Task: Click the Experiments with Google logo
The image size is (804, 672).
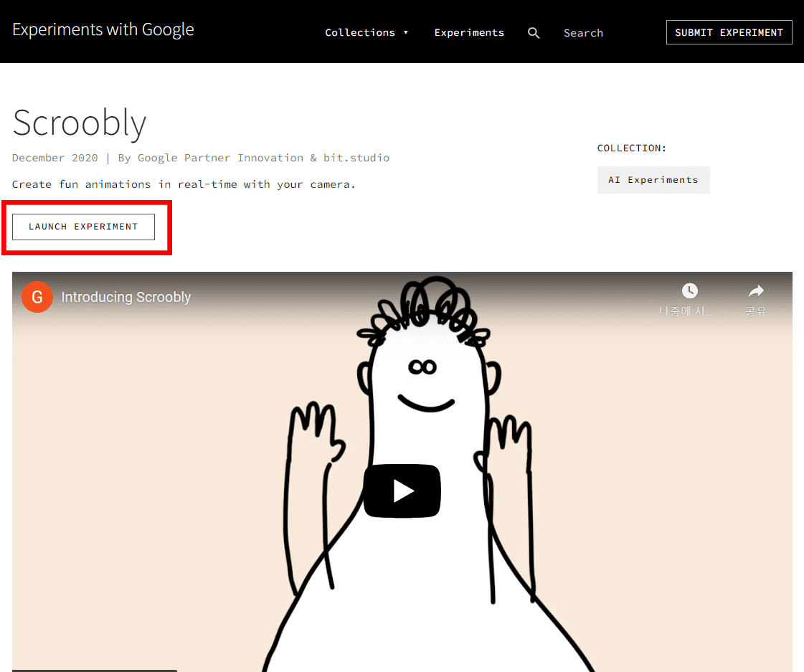Action: click(x=103, y=29)
